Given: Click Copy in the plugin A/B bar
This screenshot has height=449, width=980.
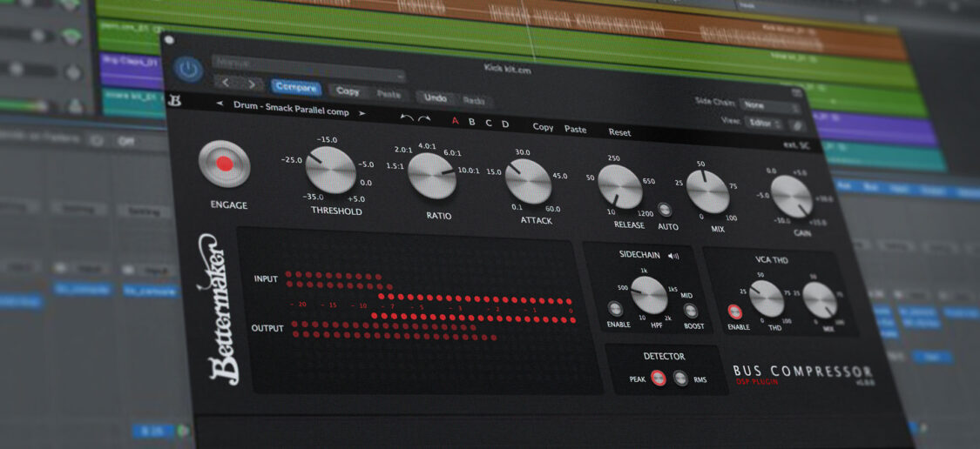Looking at the screenshot, I should click(x=543, y=127).
